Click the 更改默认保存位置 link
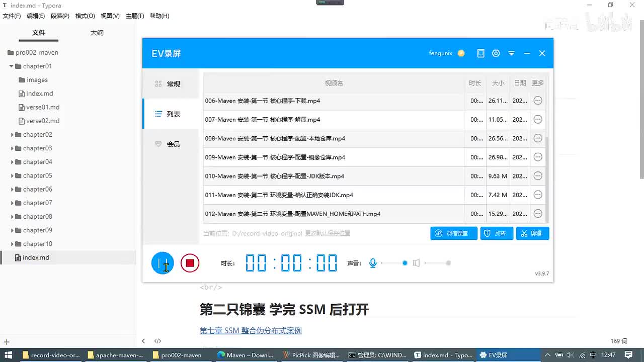The height and width of the screenshot is (362, 644). click(x=328, y=233)
